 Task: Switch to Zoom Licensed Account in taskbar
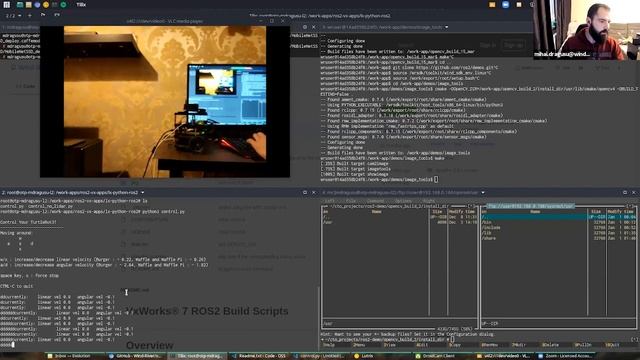coord(565,356)
